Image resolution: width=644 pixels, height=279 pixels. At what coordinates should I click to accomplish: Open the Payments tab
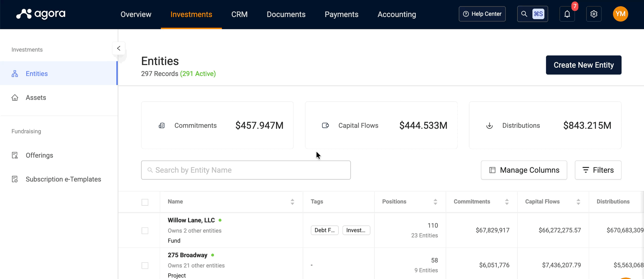pyautogui.click(x=341, y=14)
